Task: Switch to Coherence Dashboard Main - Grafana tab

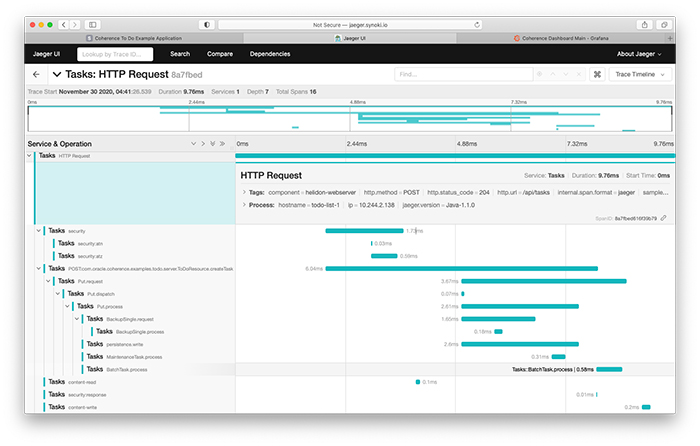Action: click(561, 38)
